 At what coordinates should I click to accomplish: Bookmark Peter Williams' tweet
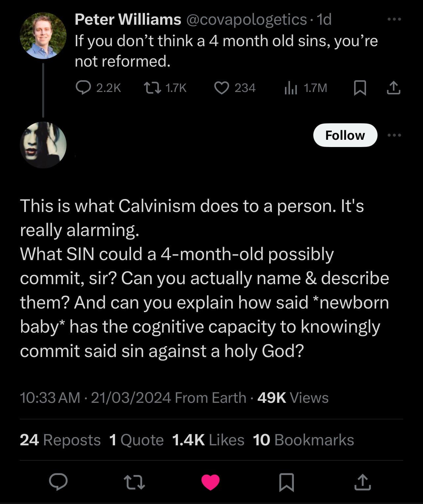pyautogui.click(x=360, y=88)
